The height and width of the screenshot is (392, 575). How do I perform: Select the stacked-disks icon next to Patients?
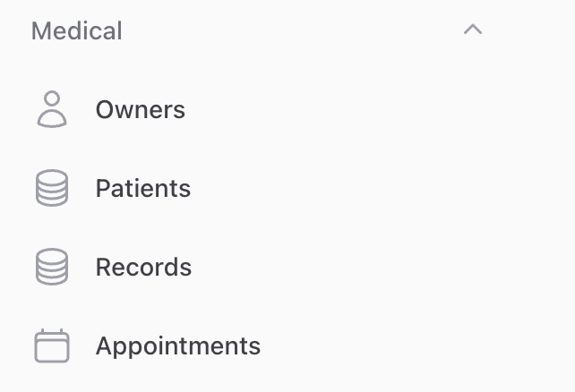point(52,189)
